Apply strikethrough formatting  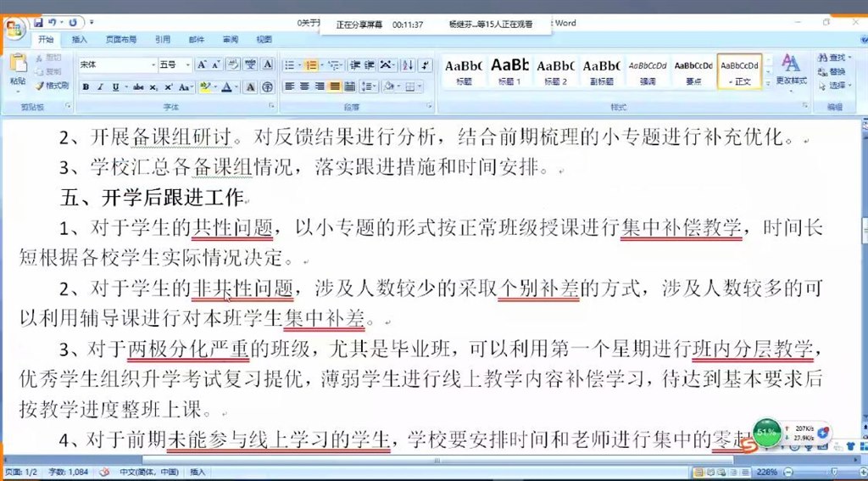(x=138, y=87)
